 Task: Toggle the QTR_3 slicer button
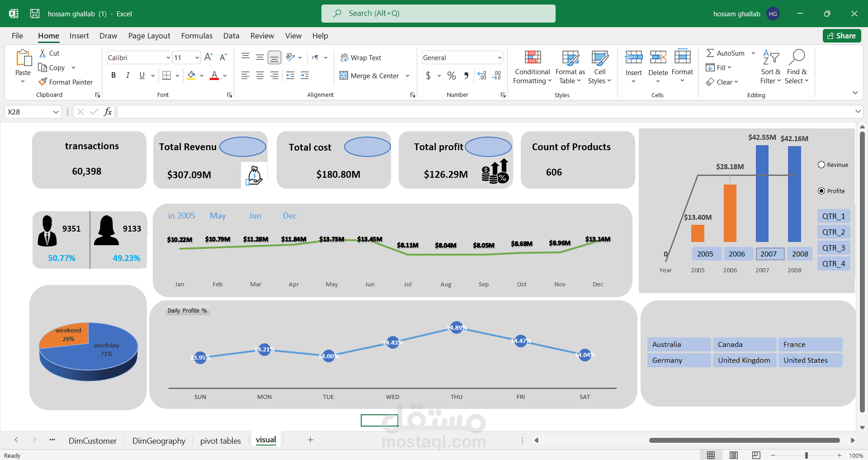(x=834, y=248)
